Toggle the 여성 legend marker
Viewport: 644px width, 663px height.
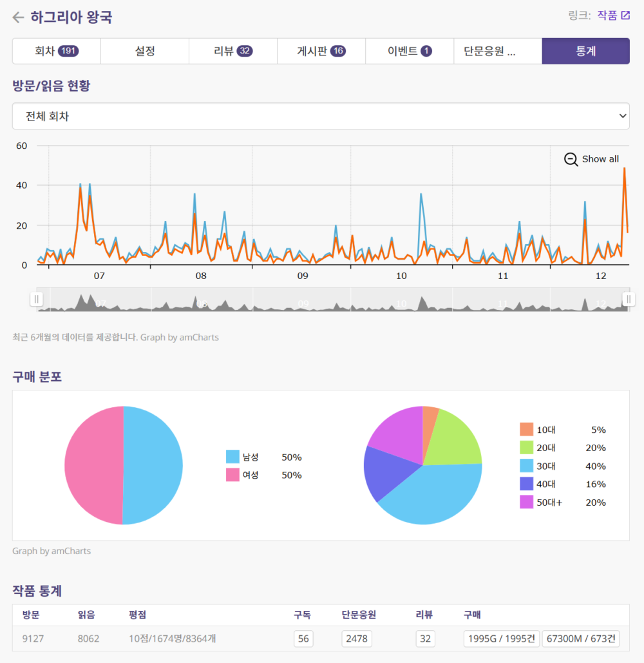click(232, 475)
